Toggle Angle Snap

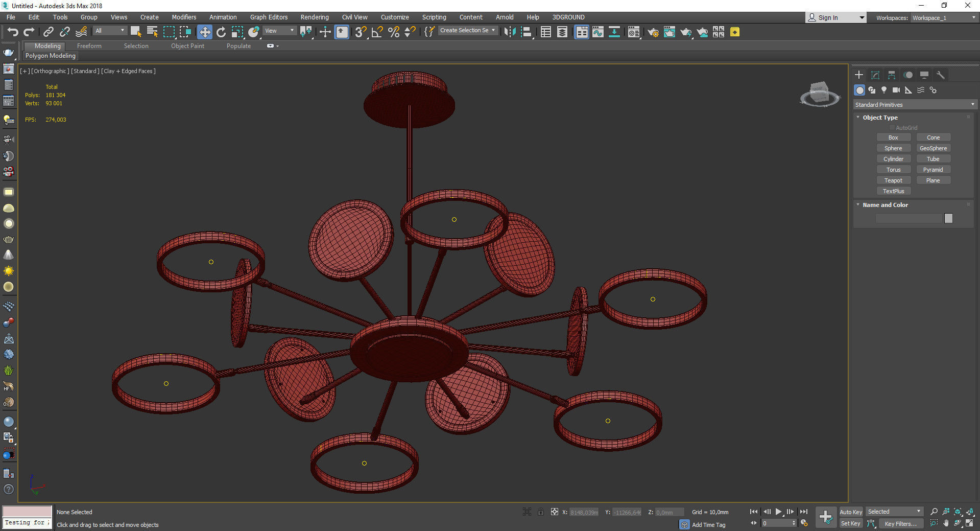click(377, 32)
